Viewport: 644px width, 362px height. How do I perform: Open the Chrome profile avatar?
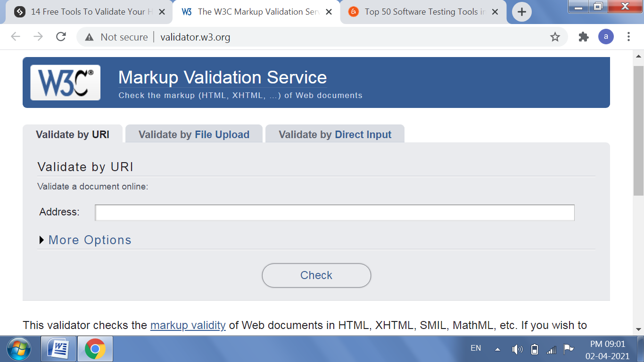click(606, 37)
